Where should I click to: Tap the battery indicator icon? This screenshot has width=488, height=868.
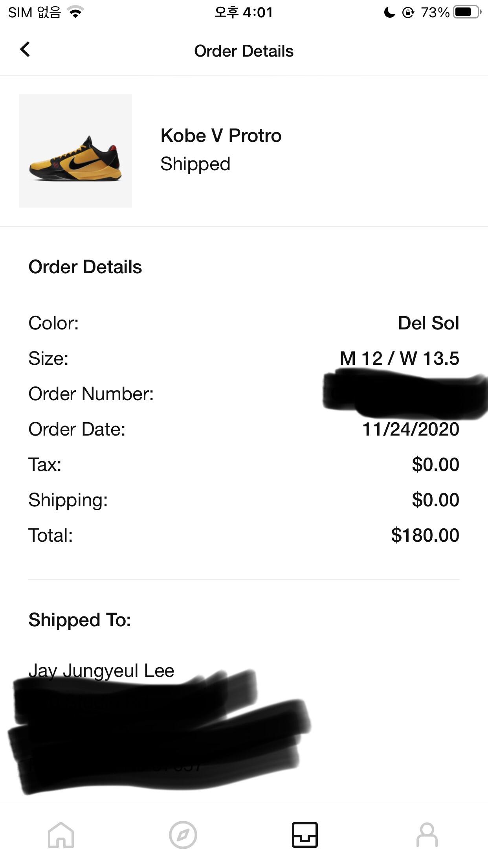(467, 12)
